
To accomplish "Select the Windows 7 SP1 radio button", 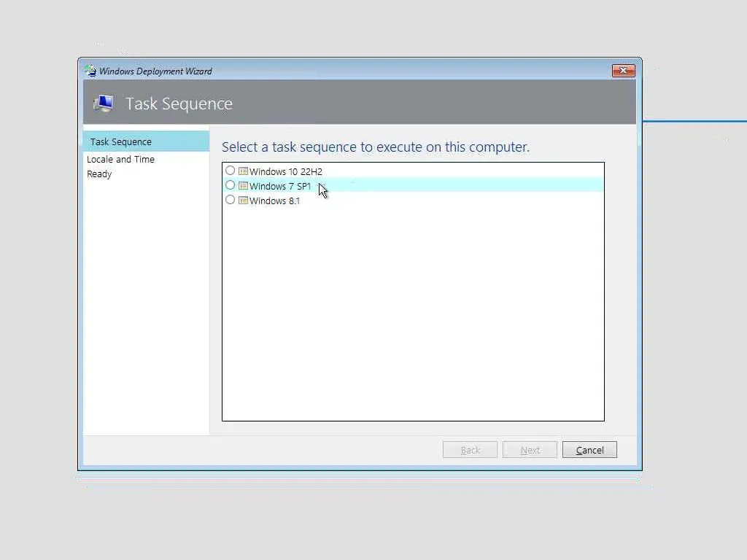I will 230,185.
